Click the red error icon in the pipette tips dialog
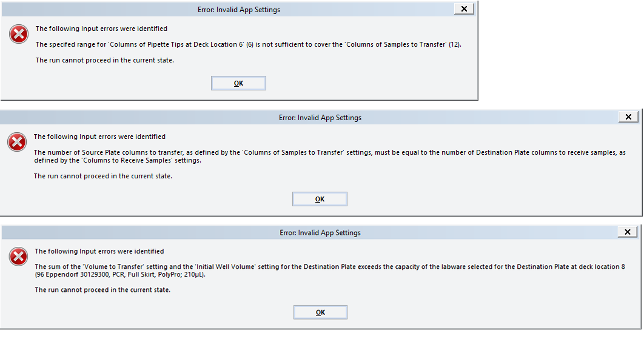 (19, 34)
